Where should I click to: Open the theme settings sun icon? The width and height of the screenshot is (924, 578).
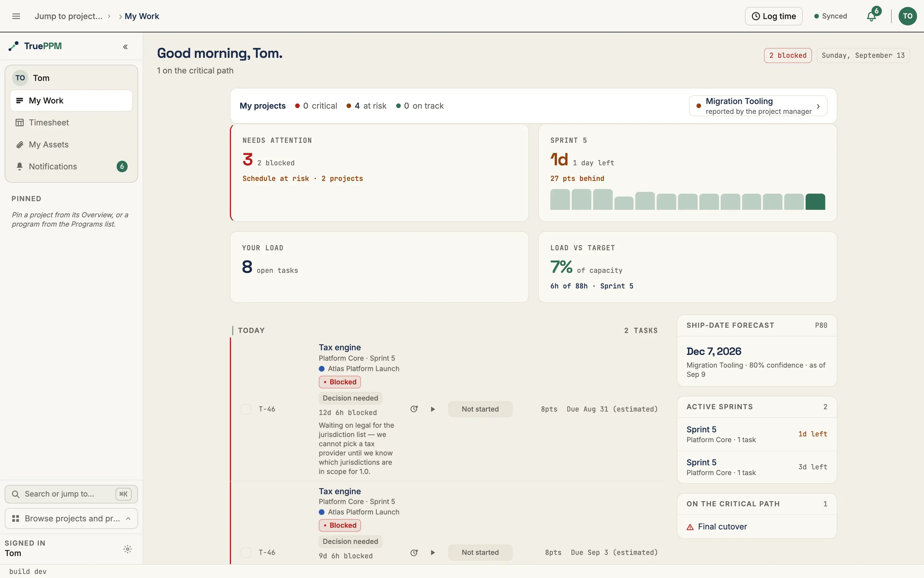click(128, 549)
